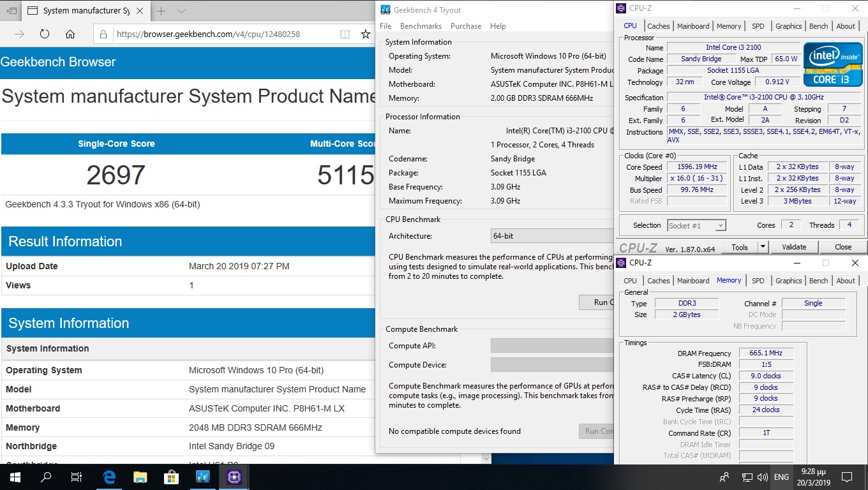Open File Explorer from the taskbar
This screenshot has height=490, width=868.
pos(140,477)
